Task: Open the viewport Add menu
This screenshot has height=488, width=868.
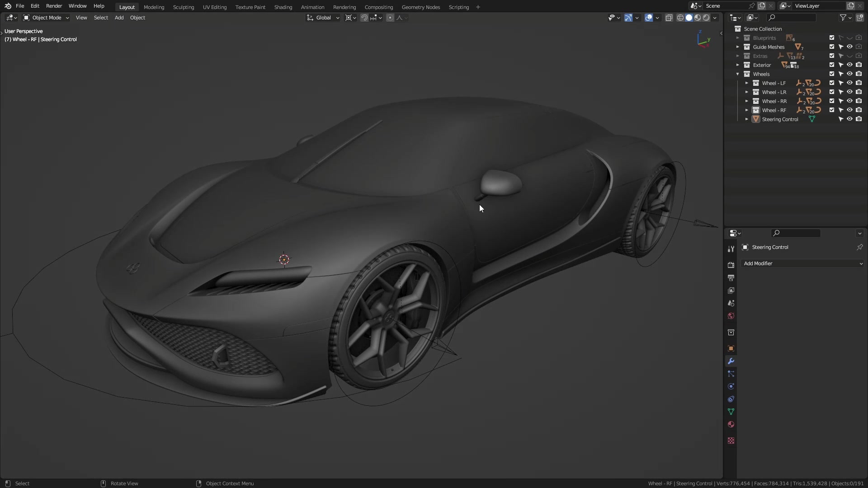Action: click(119, 18)
